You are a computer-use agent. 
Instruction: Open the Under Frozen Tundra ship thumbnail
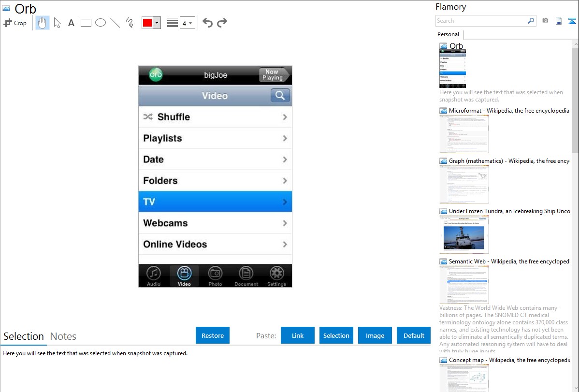[x=464, y=234]
